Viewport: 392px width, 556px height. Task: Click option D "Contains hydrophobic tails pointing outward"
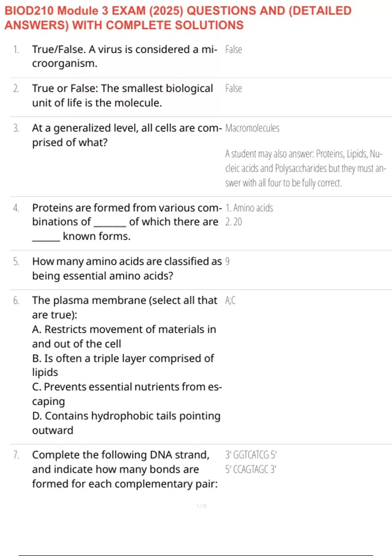[126, 423]
